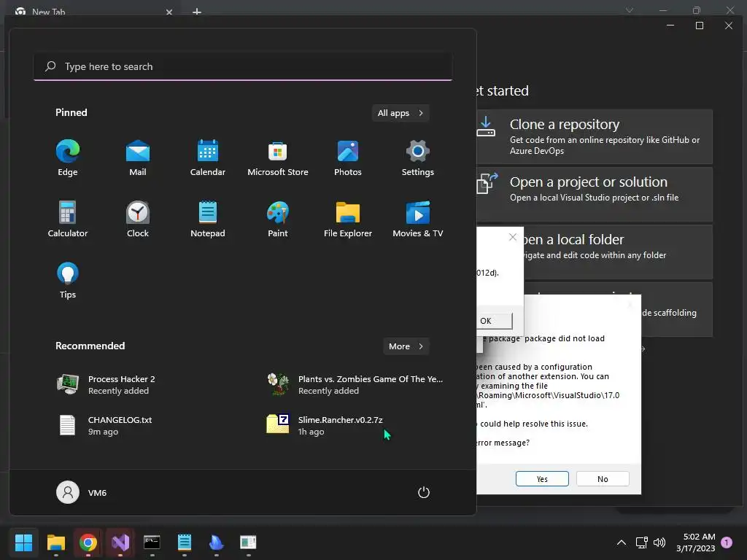Screen dimensions: 747x560
Task: Close the New Tab Chrome tab
Action: pyautogui.click(x=169, y=12)
